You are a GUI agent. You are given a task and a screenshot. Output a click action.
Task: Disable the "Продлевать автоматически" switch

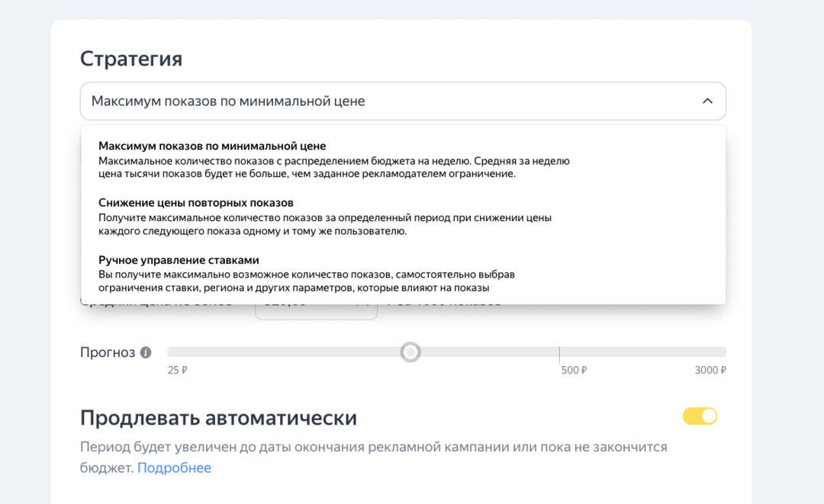coord(700,416)
